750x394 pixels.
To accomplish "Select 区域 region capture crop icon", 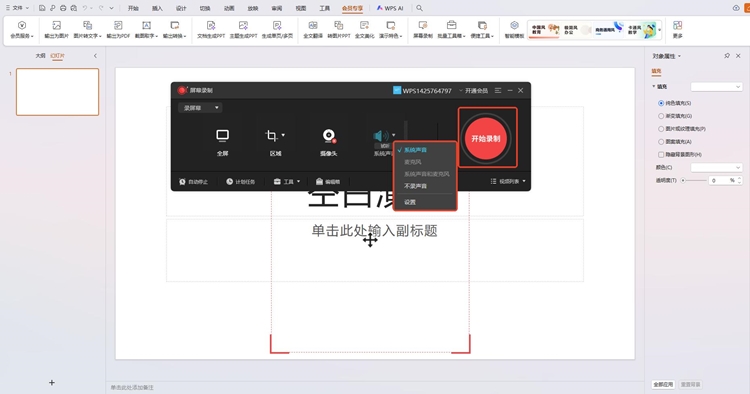I will (x=272, y=136).
